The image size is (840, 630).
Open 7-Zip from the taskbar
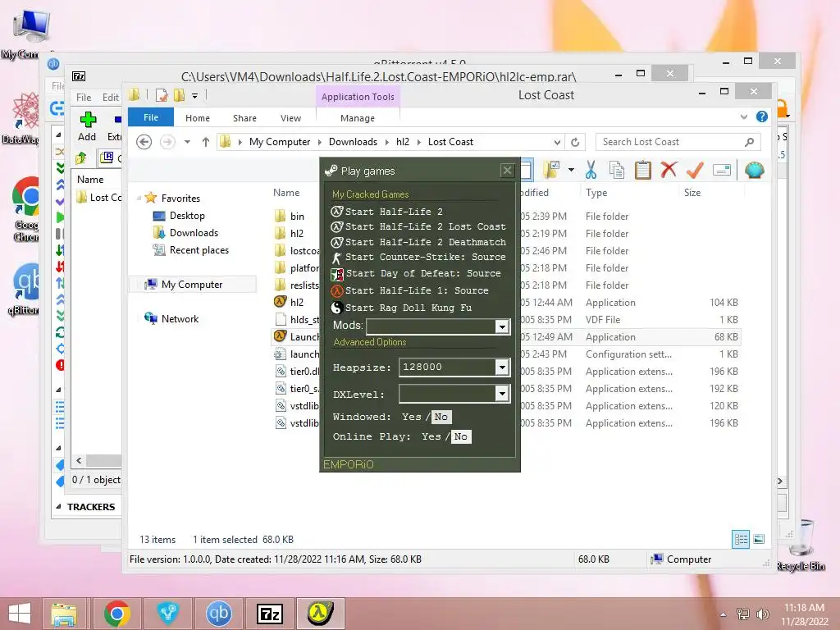click(x=269, y=614)
